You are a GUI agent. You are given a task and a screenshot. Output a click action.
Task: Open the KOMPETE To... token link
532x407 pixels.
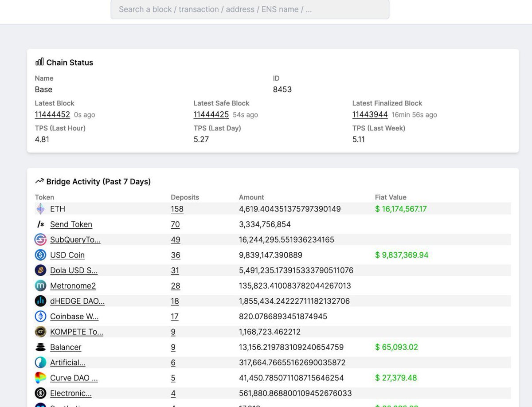tap(77, 332)
